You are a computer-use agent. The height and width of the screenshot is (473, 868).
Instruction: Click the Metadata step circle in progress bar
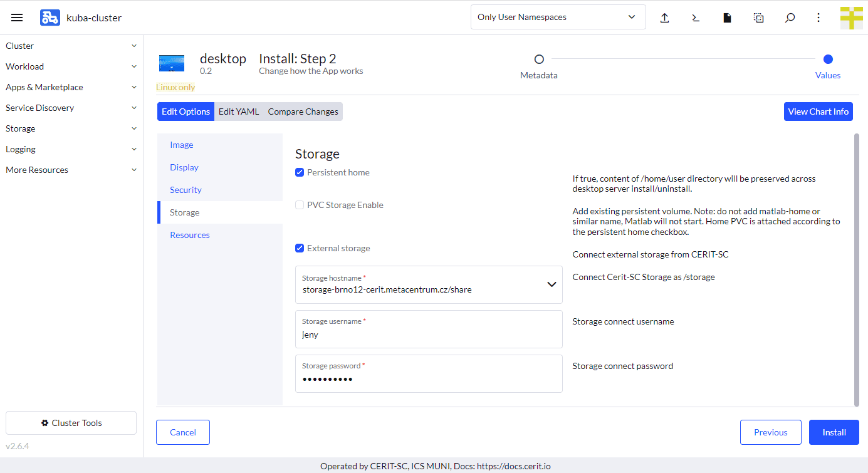pyautogui.click(x=539, y=60)
